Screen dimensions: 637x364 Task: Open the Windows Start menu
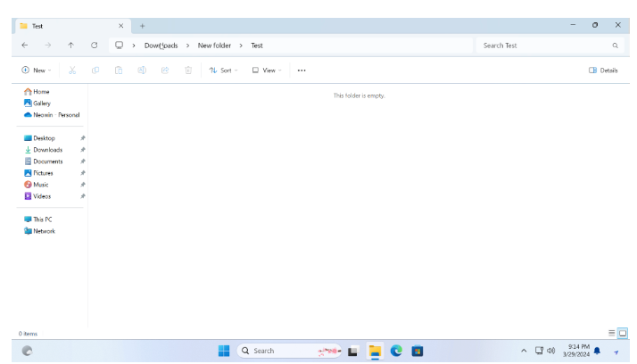click(224, 351)
